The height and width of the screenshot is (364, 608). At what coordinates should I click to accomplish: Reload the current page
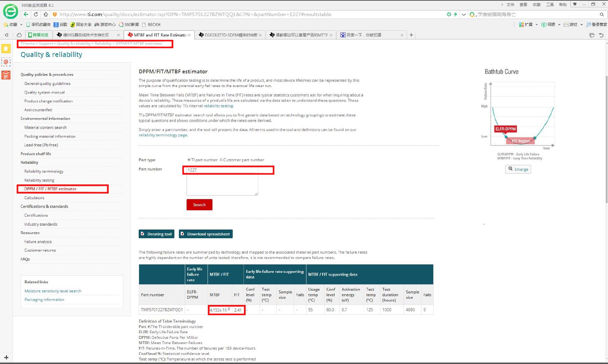point(36,14)
